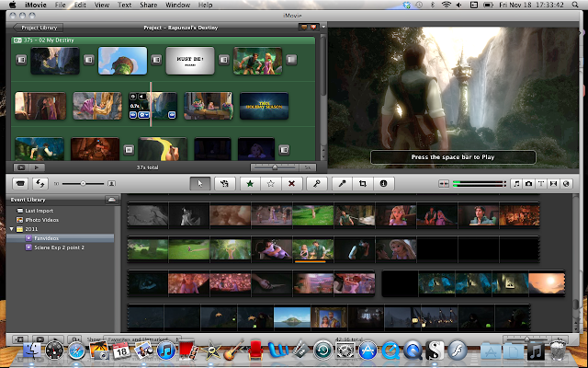This screenshot has height=368, width=588.
Task: Click the transition icon before the first project clip
Action: 21,60
